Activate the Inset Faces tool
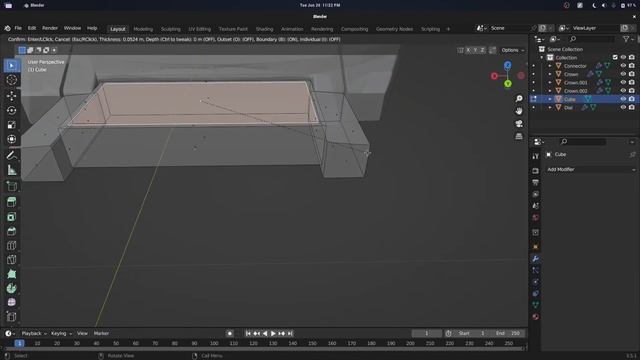This screenshot has width=640, height=360. [x=11, y=216]
